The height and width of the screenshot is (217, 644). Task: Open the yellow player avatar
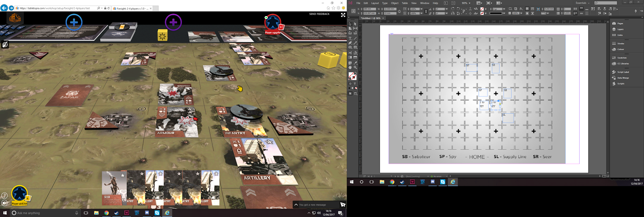click(x=19, y=194)
